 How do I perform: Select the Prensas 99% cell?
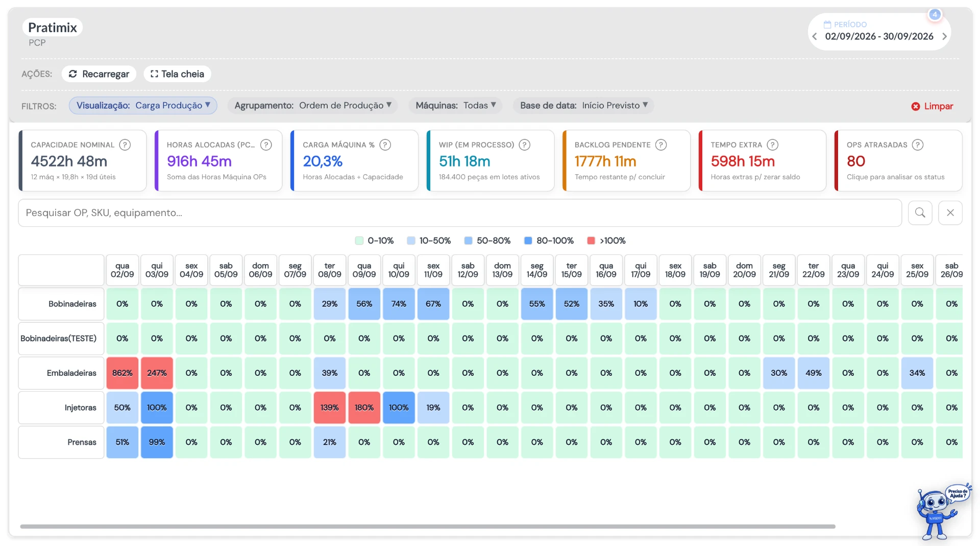(157, 442)
